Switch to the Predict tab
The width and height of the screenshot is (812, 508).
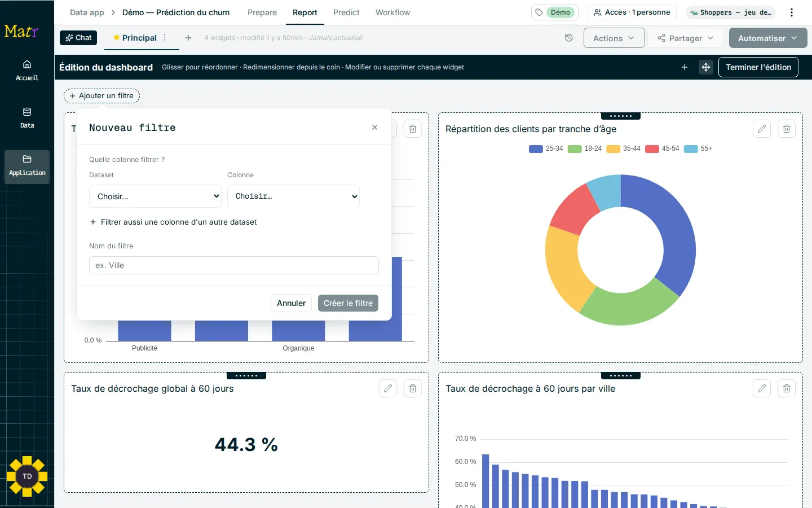(x=346, y=12)
